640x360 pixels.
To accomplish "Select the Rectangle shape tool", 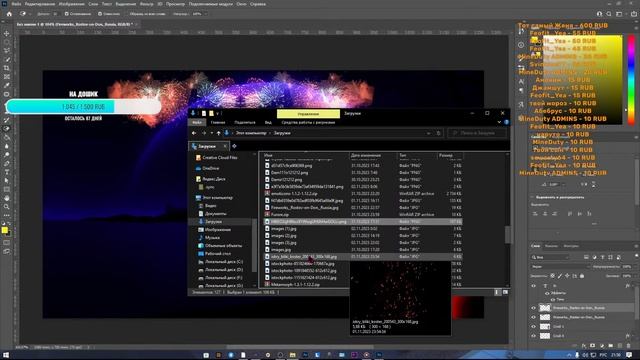I will [7, 189].
